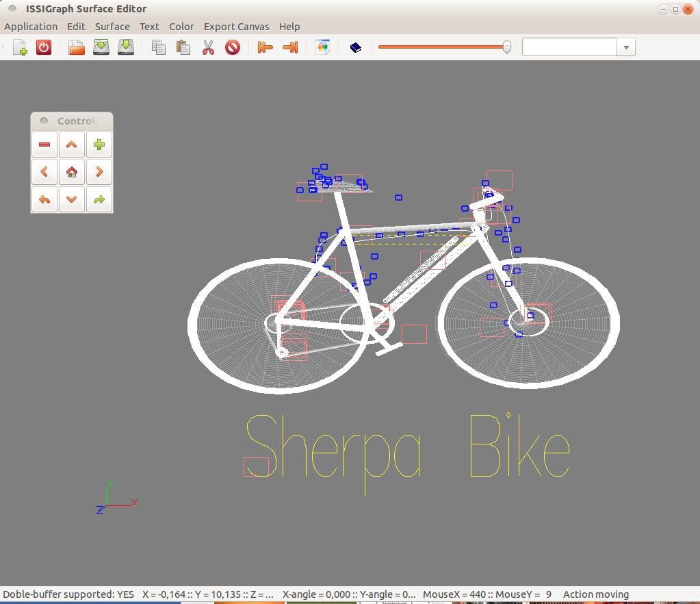Image resolution: width=700 pixels, height=604 pixels.
Task: Click the scissors cut icon
Action: pyautogui.click(x=208, y=47)
